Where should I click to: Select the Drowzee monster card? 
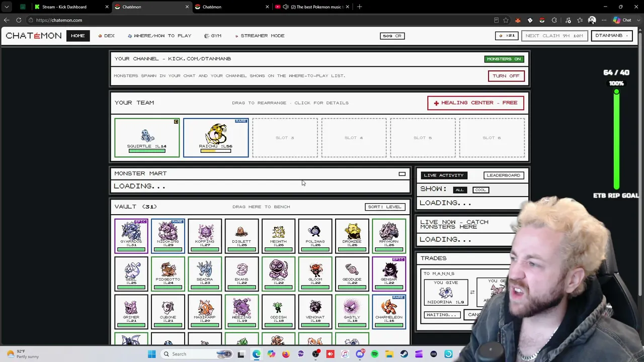coord(352,235)
